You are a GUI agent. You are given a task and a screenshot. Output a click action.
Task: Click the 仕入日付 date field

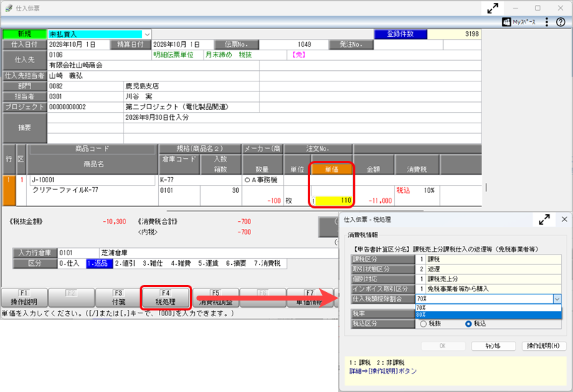pos(79,45)
